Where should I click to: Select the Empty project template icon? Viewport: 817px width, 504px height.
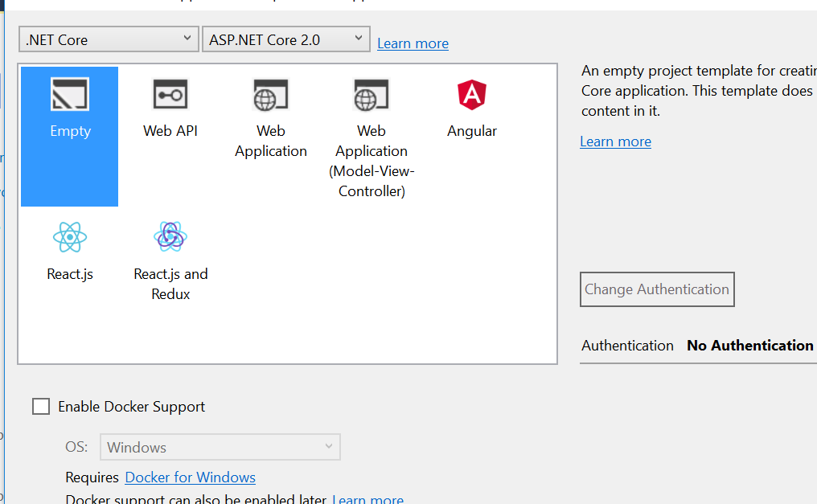pyautogui.click(x=70, y=94)
